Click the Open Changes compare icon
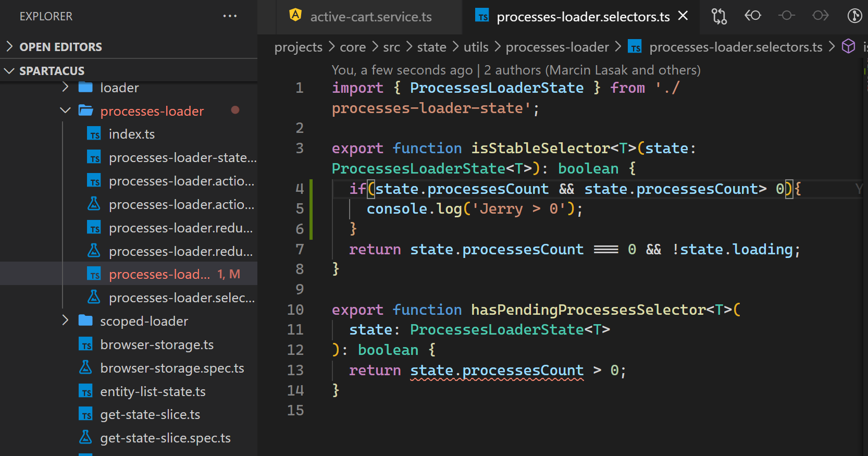This screenshot has height=456, width=868. (x=719, y=16)
